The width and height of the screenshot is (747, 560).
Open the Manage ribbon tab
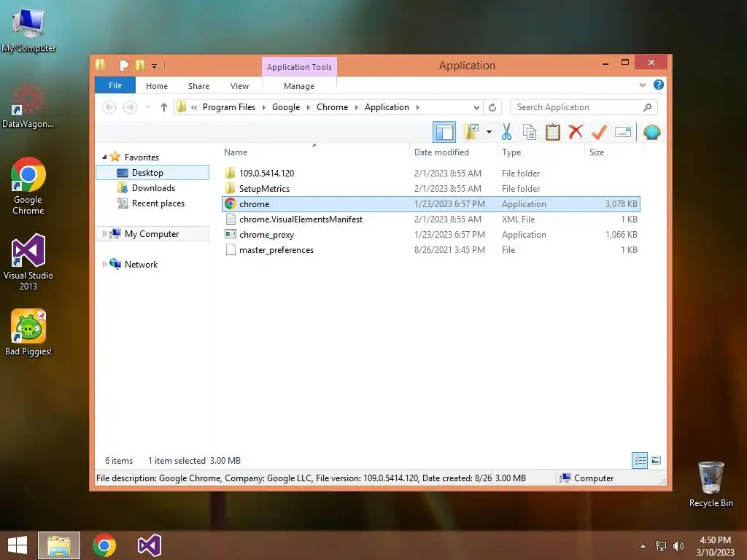point(299,86)
